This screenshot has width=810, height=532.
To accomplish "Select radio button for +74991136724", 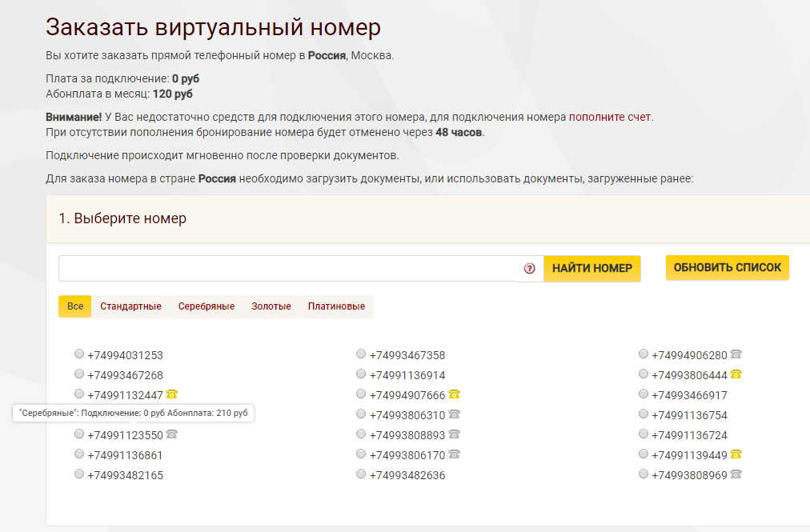I will coord(644,434).
